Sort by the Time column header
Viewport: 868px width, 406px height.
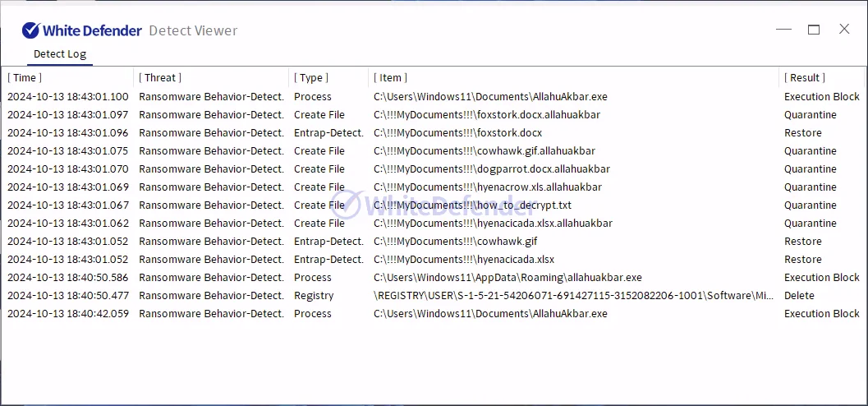click(x=25, y=78)
